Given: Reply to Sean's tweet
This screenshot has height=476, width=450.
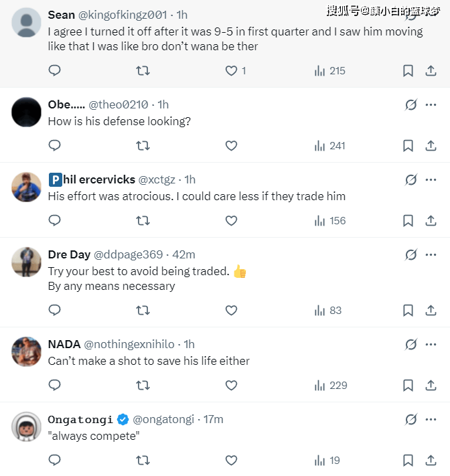Looking at the screenshot, I should click(x=55, y=70).
